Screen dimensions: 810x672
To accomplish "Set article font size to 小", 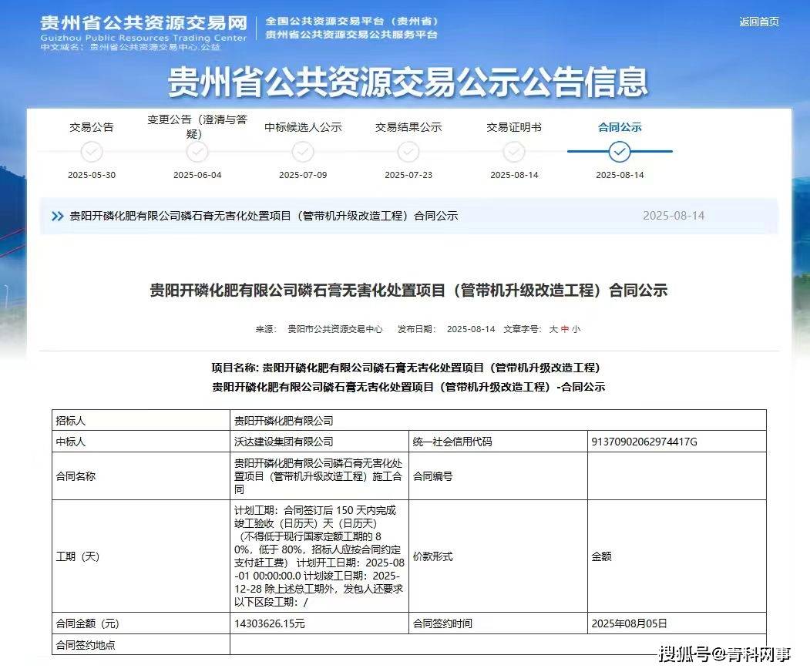I will (576, 329).
